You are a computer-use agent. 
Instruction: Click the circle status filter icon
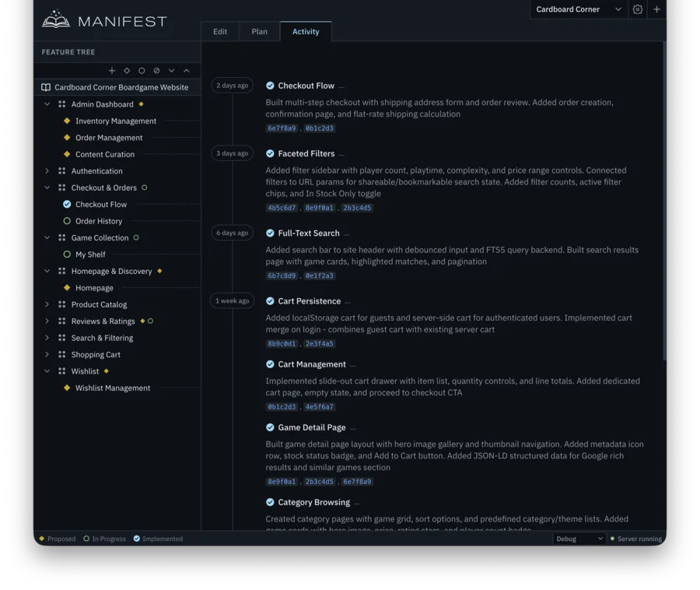[x=142, y=70]
